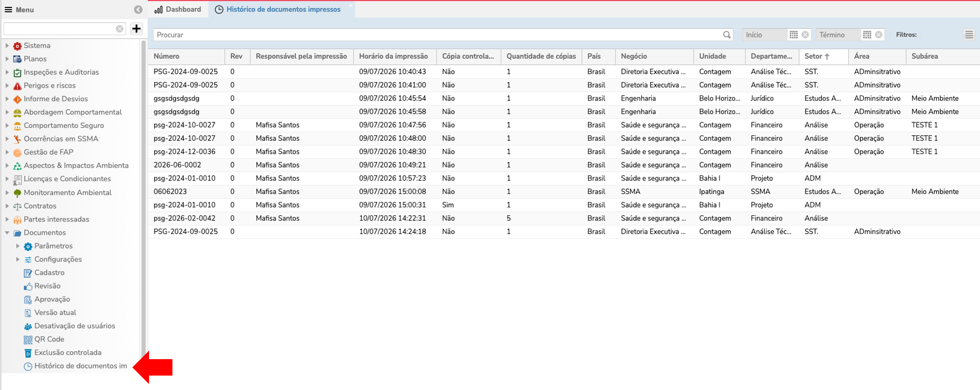Click the Gestão de FAP icon
Viewport: 980px width, 390px height.
tap(17, 153)
